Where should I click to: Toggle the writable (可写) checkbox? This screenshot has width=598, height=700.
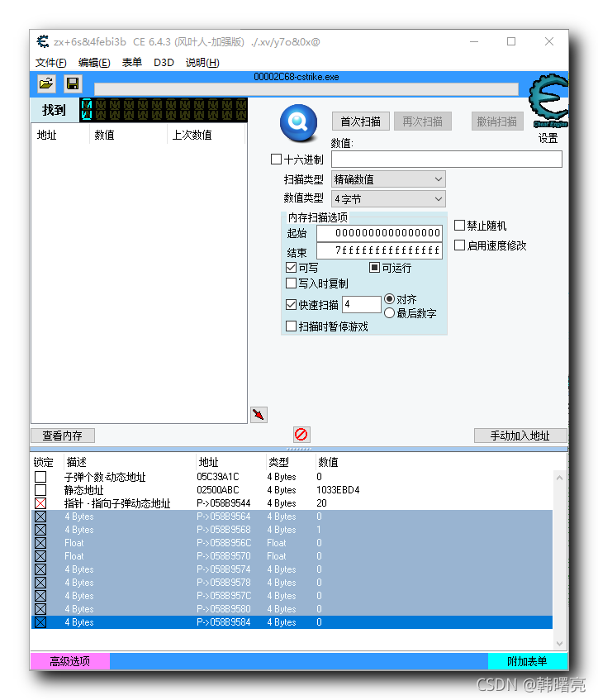(x=291, y=267)
